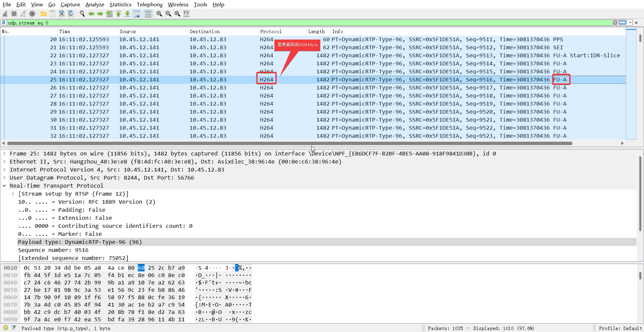Screen dimensions: 644x332
Task: Click Resize columns to fit content icon
Action: 186,14
